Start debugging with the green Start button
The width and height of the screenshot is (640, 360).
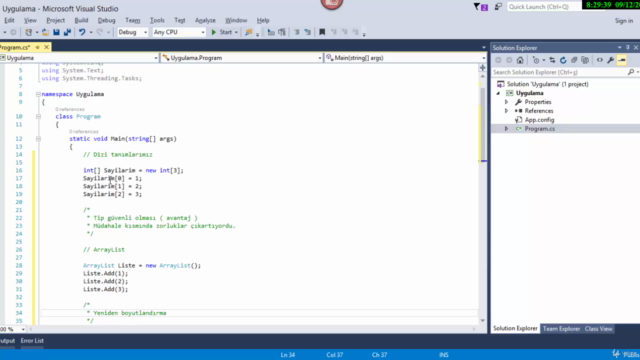[222, 32]
